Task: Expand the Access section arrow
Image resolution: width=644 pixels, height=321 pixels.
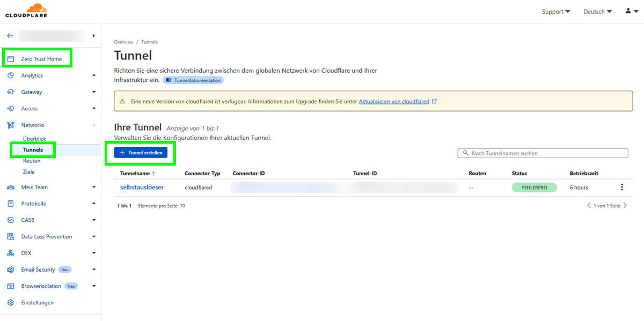Action: [x=94, y=109]
